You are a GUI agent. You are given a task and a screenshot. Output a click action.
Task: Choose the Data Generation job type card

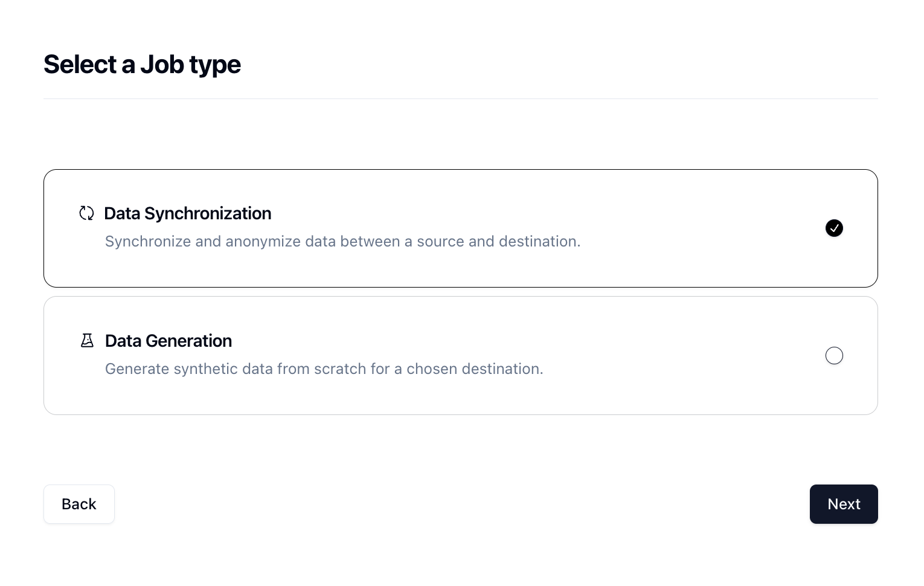coord(461,356)
